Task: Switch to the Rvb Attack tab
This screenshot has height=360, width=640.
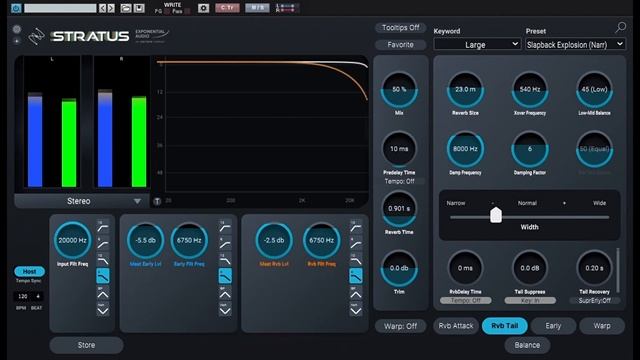Action: pyautogui.click(x=456, y=326)
